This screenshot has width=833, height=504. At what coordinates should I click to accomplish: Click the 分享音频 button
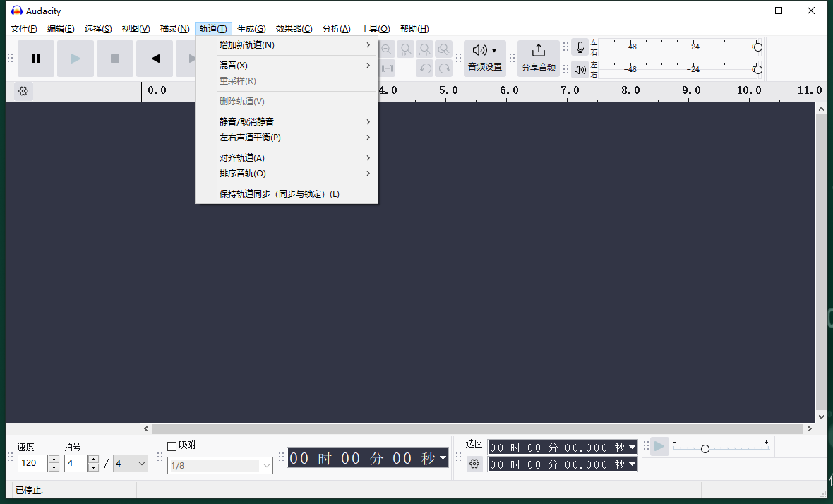coord(539,58)
